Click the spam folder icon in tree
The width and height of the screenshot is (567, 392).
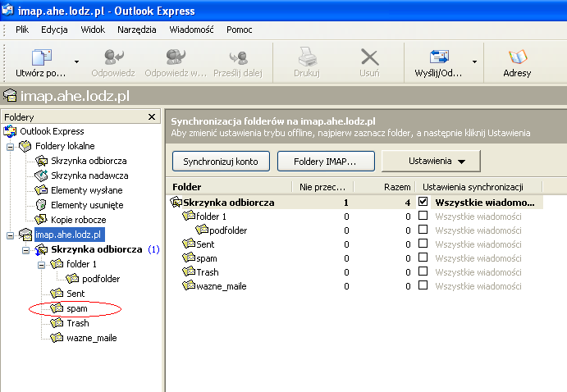(57, 308)
